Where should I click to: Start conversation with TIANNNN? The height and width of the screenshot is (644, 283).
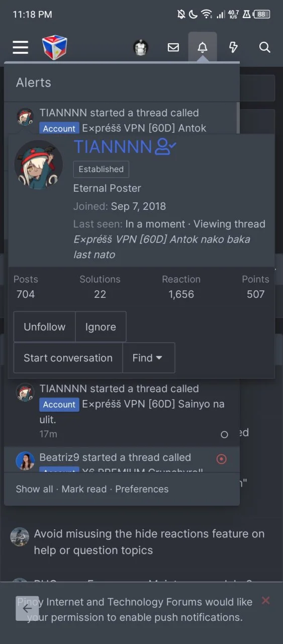click(x=68, y=358)
